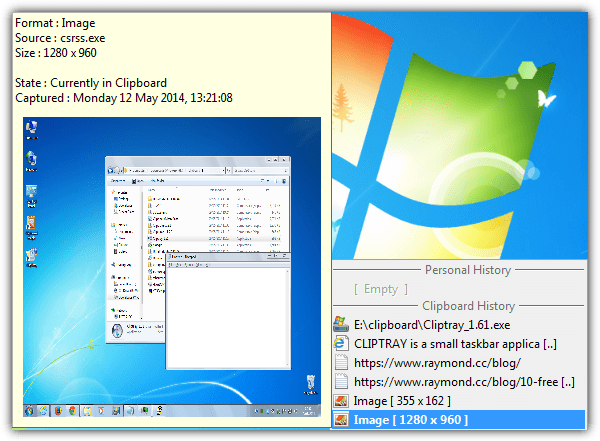The height and width of the screenshot is (441, 600).
Task: Click the Size : 1280 x 960 line
Action: 56,53
